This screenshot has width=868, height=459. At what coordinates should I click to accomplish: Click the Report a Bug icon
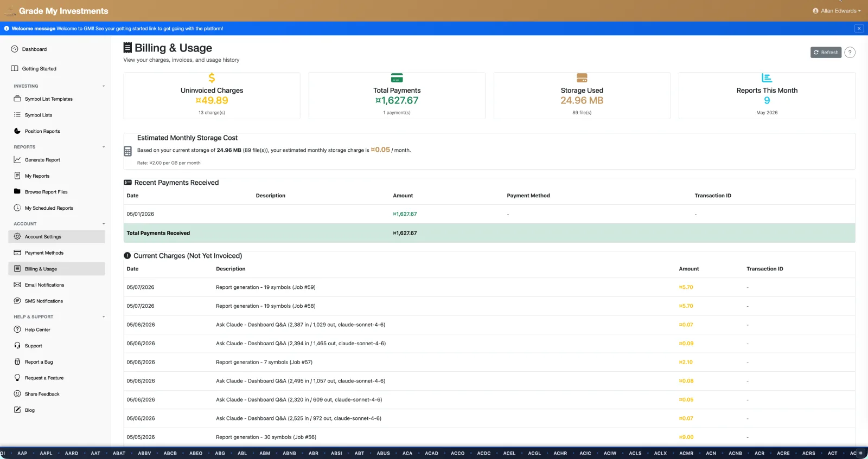click(x=17, y=361)
